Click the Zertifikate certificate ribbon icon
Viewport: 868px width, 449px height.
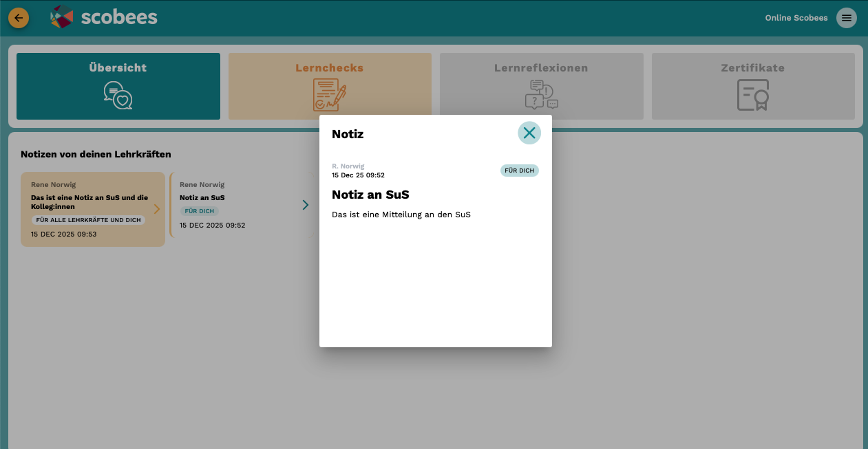tap(752, 95)
